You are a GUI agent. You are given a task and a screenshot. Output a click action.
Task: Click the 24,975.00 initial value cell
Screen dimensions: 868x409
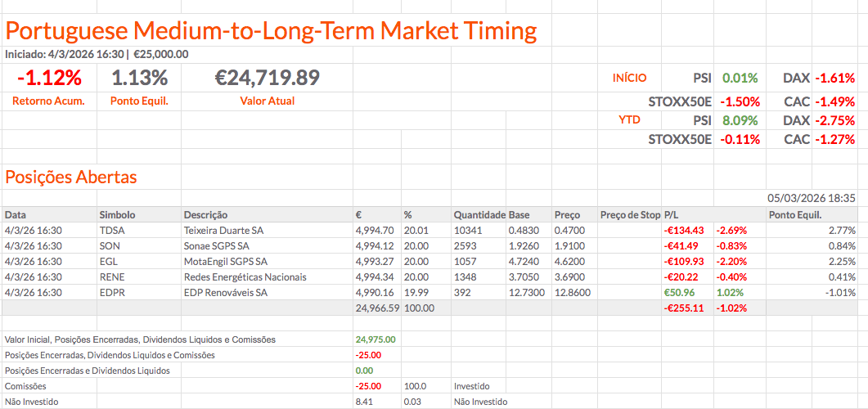(376, 339)
